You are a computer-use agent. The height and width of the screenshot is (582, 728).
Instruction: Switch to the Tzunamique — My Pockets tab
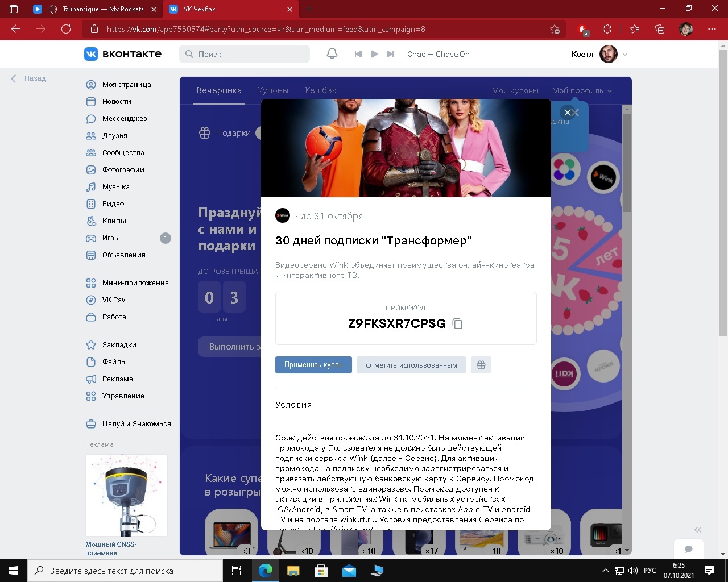coord(95,9)
